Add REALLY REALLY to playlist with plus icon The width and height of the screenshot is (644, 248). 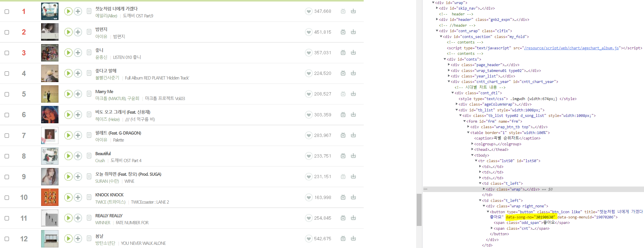78,218
